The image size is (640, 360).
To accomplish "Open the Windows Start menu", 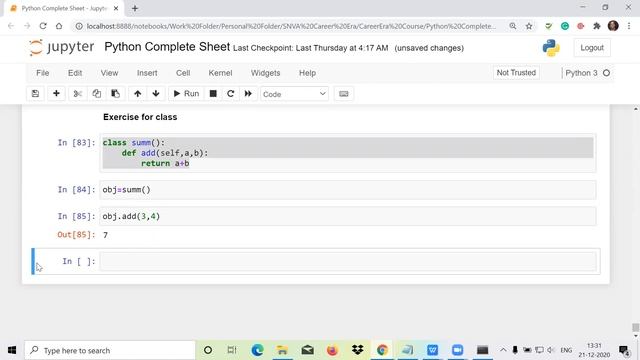I will [12, 350].
